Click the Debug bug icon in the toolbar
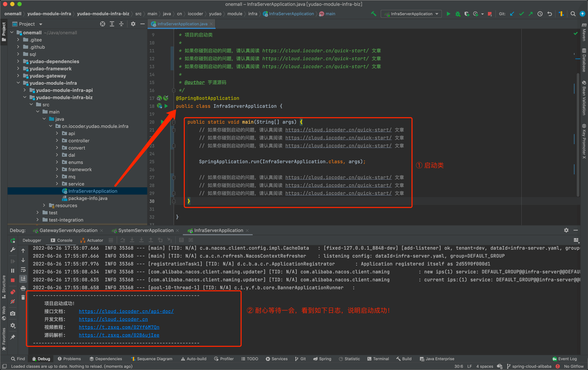 (x=457, y=14)
